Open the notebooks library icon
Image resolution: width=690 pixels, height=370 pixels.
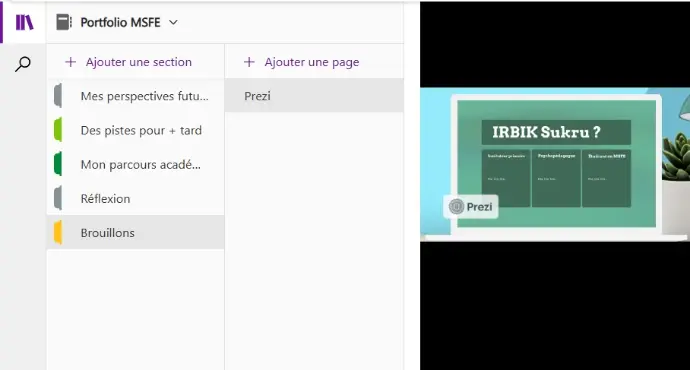coord(24,22)
